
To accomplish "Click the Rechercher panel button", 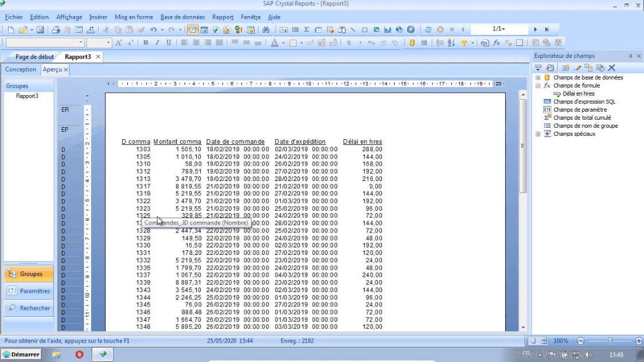I will [x=29, y=308].
